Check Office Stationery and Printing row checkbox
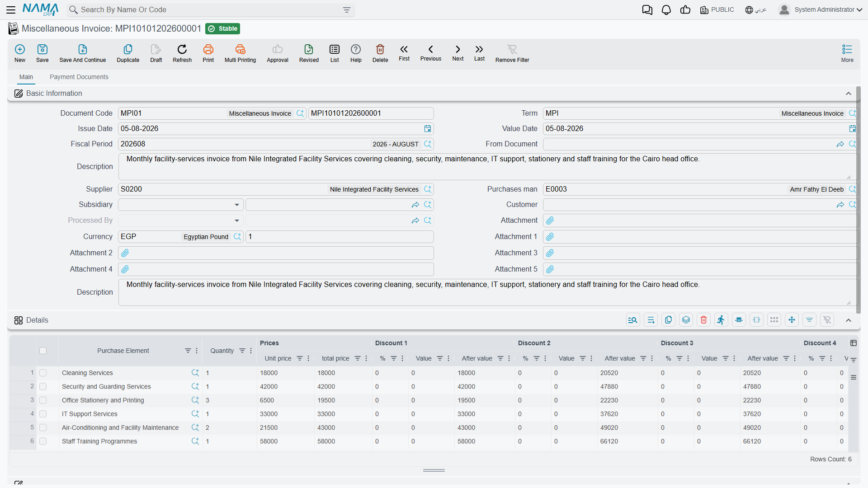The width and height of the screenshot is (868, 488). (x=43, y=400)
